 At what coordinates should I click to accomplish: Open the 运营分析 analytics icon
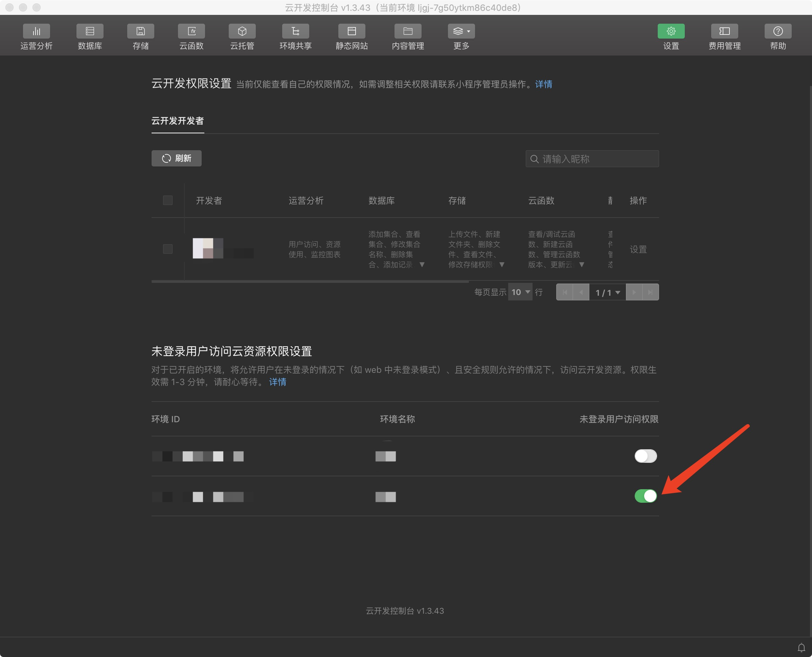pyautogui.click(x=36, y=31)
